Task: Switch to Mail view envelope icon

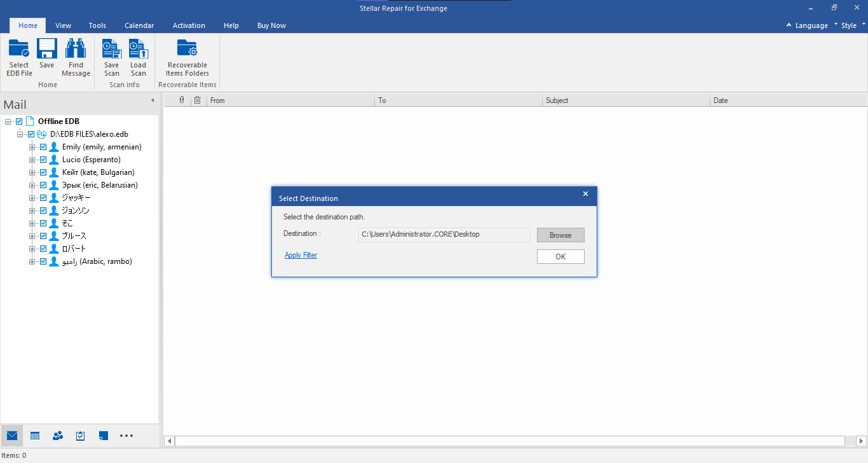Action: pos(12,436)
